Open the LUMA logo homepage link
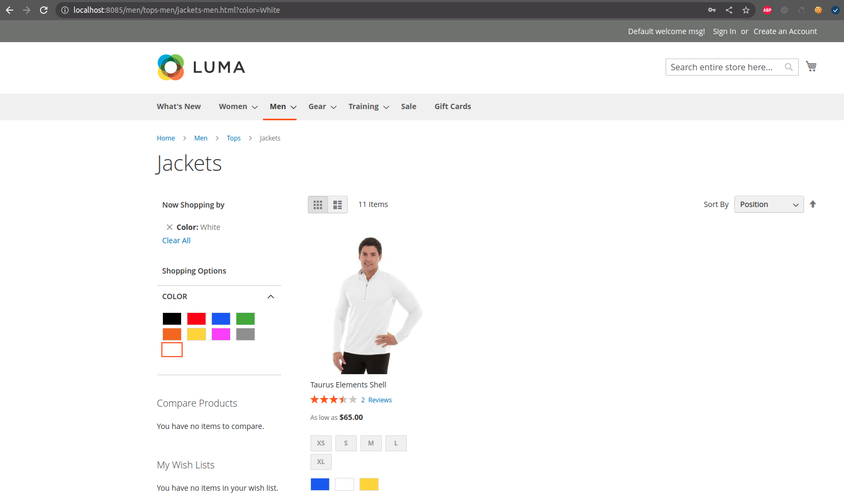 (201, 67)
